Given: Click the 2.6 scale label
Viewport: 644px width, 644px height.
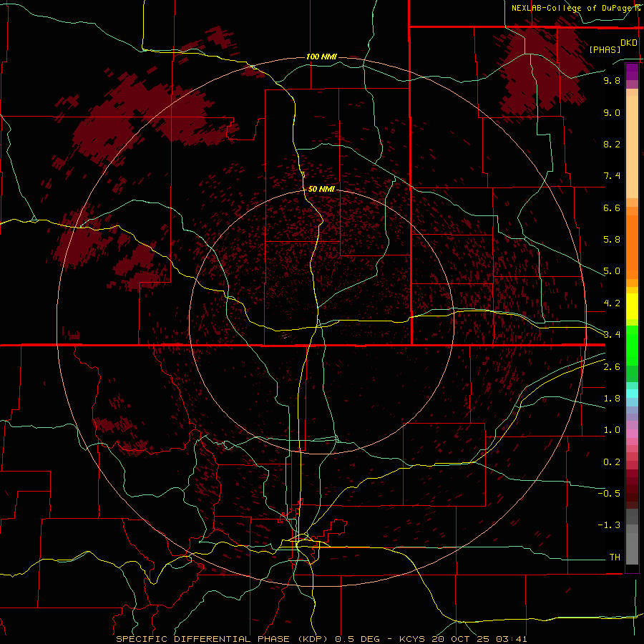Looking at the screenshot, I should 612,367.
